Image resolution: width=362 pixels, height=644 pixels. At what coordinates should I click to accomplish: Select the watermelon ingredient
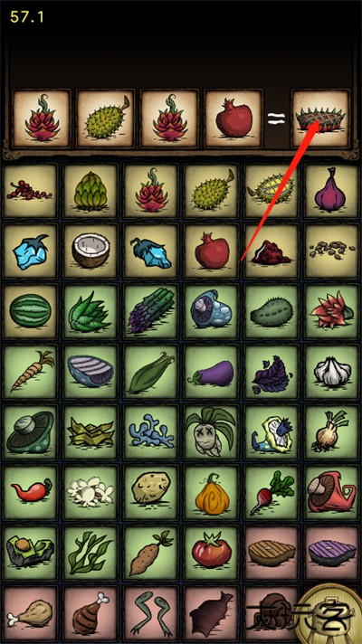pyautogui.click(x=31, y=312)
